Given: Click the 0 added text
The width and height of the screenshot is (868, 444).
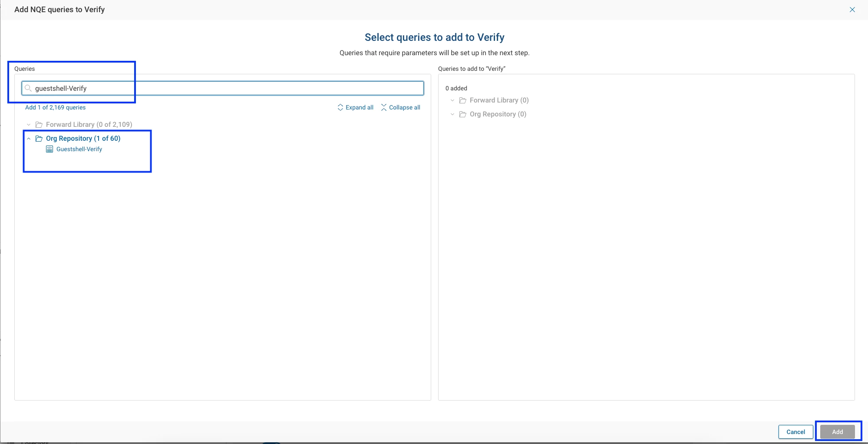Looking at the screenshot, I should (x=456, y=88).
